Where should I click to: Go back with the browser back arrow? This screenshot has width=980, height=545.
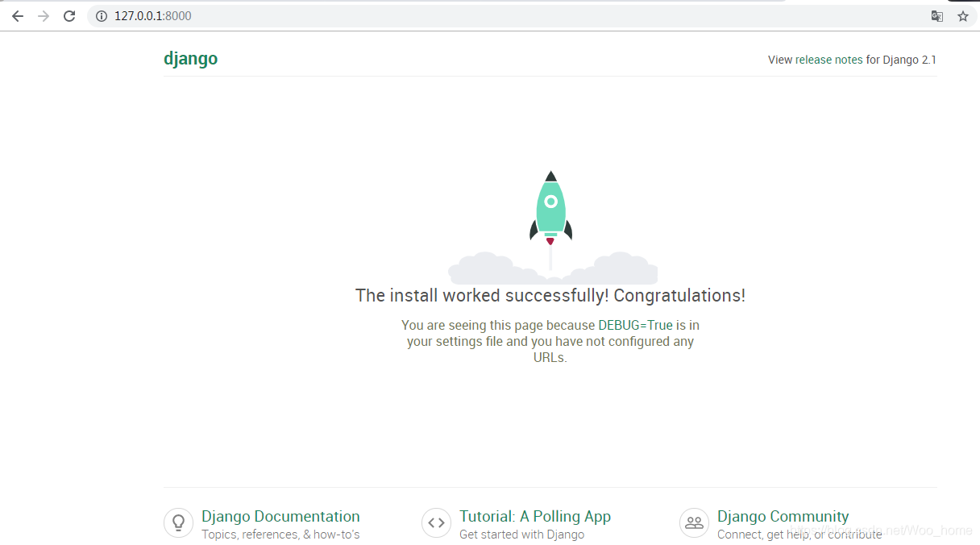(x=17, y=16)
